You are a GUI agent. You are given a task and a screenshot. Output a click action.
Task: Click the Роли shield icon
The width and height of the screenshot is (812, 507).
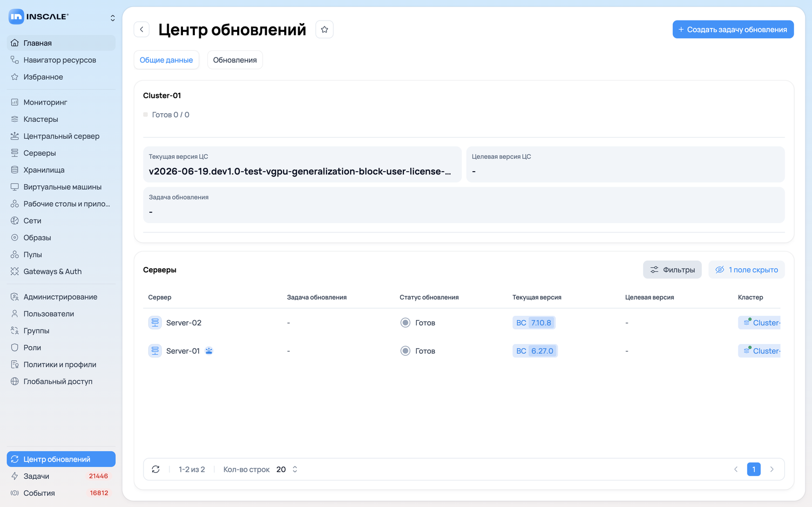pos(15,348)
